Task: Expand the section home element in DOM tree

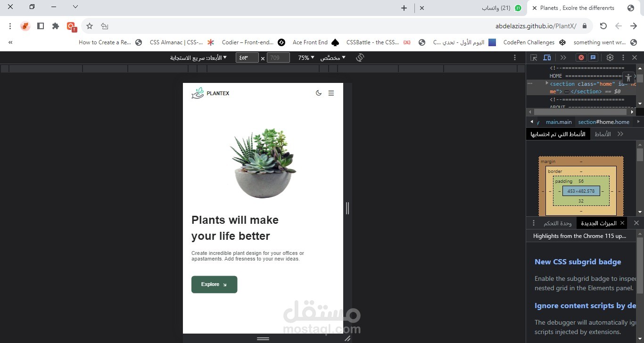Action: [546, 83]
